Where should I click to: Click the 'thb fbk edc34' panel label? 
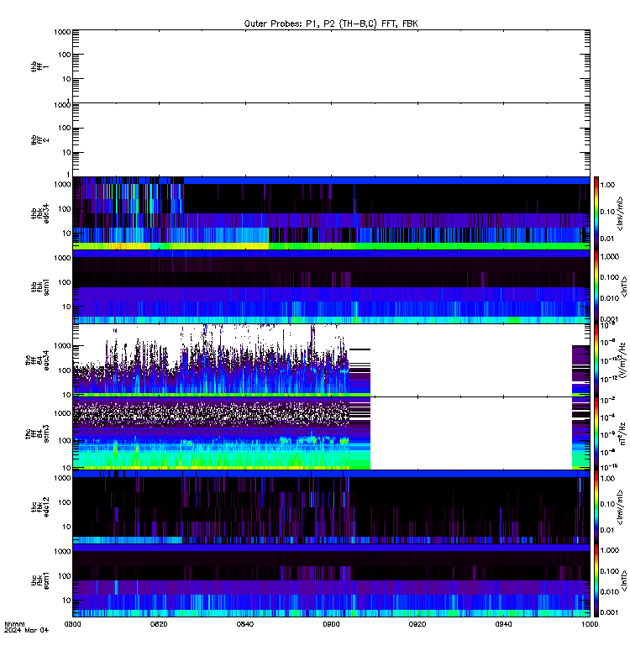coord(39,213)
